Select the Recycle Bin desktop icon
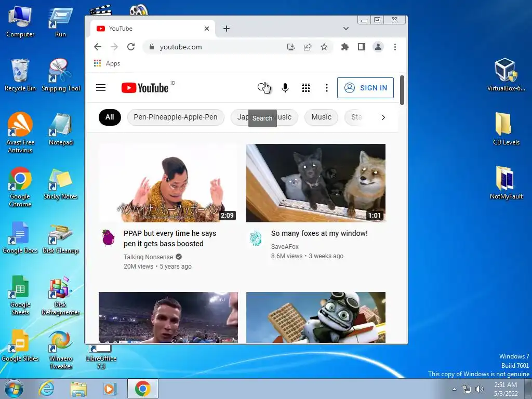This screenshot has height=399, width=532. [x=20, y=75]
